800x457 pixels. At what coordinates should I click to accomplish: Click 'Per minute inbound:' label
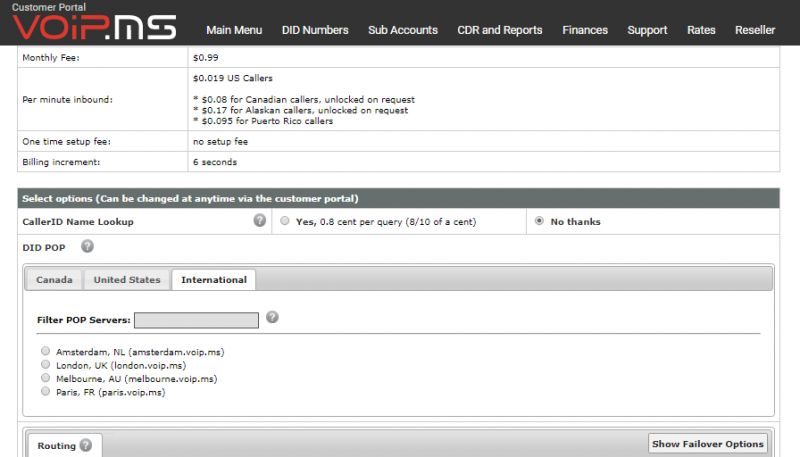(67, 99)
